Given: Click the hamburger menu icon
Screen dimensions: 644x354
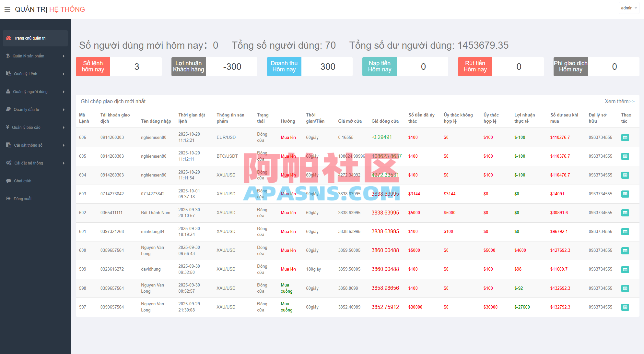Looking at the screenshot, I should pos(7,9).
